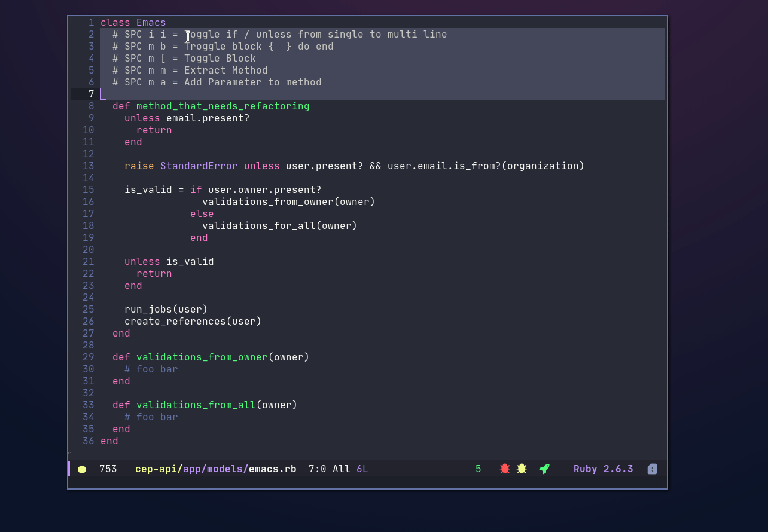Click the yellow bug icon in modeline

pyautogui.click(x=522, y=469)
